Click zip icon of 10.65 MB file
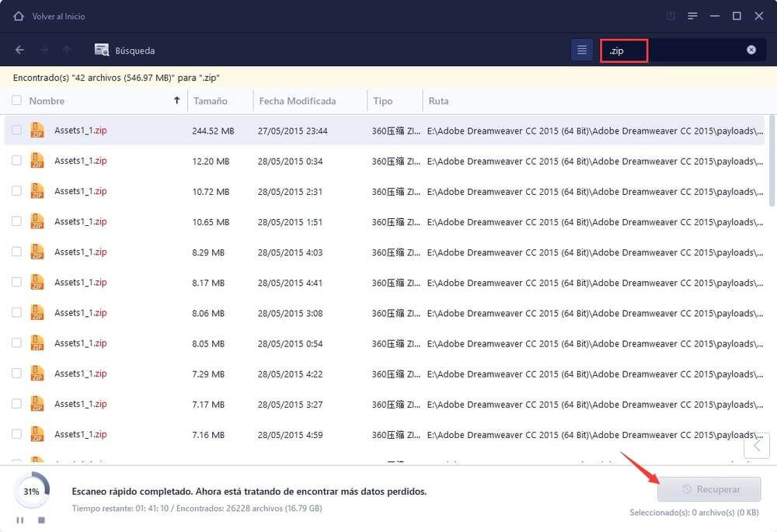Image resolution: width=777 pixels, height=532 pixels. pyautogui.click(x=37, y=221)
